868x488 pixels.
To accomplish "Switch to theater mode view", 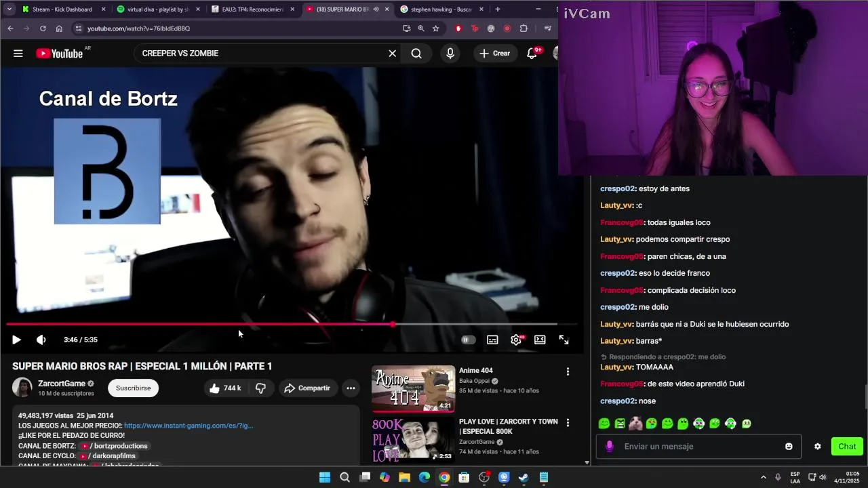I will pos(540,340).
